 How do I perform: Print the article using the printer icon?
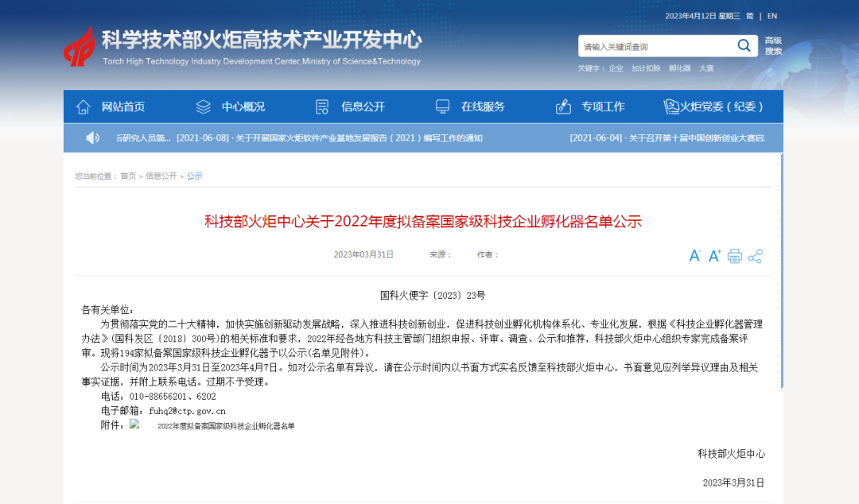[x=733, y=256]
